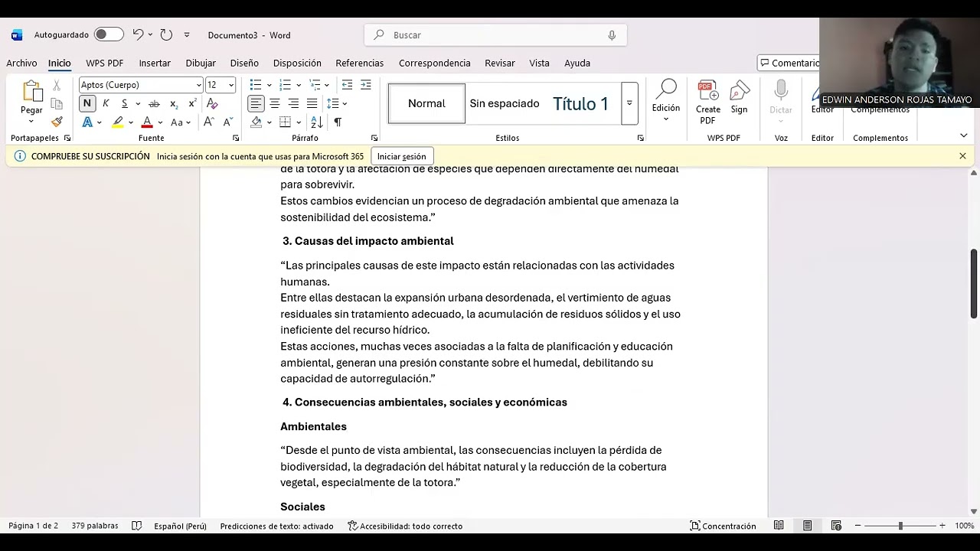Click the Cut scissors icon
Viewport: 980px width, 551px height.
tap(57, 85)
